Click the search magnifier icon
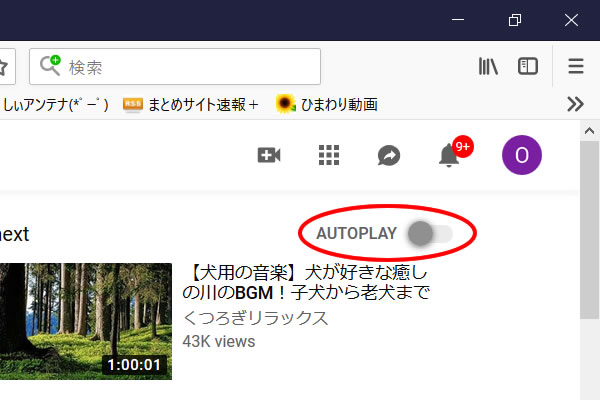 [x=50, y=67]
